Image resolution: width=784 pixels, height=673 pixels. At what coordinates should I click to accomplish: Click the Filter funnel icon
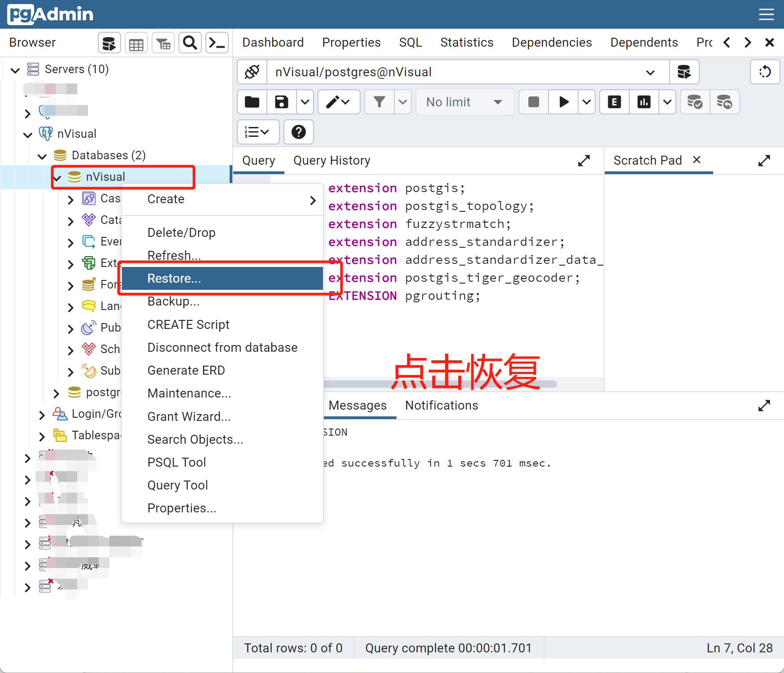point(379,102)
